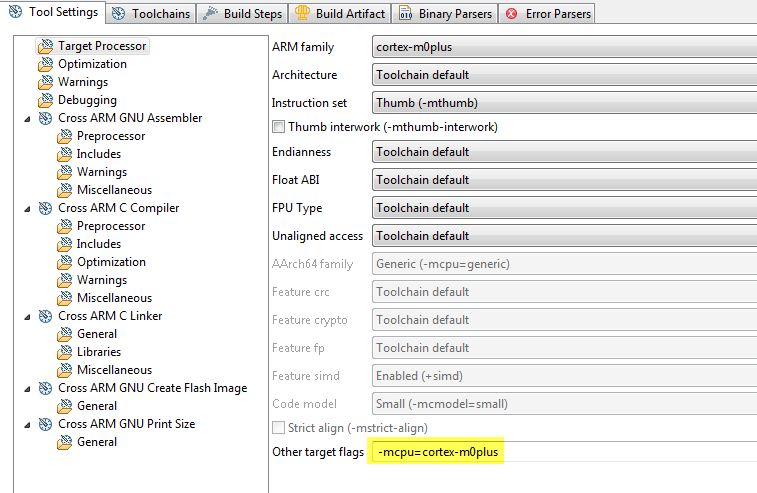757x493 pixels.
Task: Click the Other target flags input field
Action: tap(564, 452)
